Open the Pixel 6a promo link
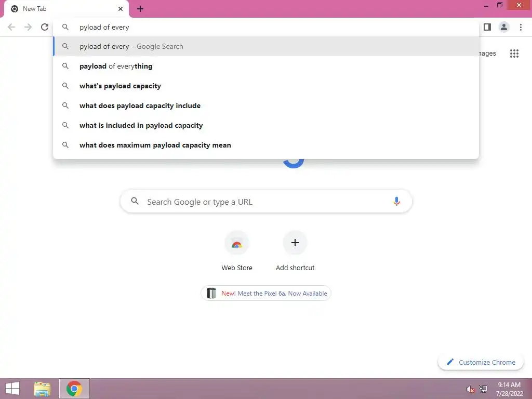 (266, 293)
